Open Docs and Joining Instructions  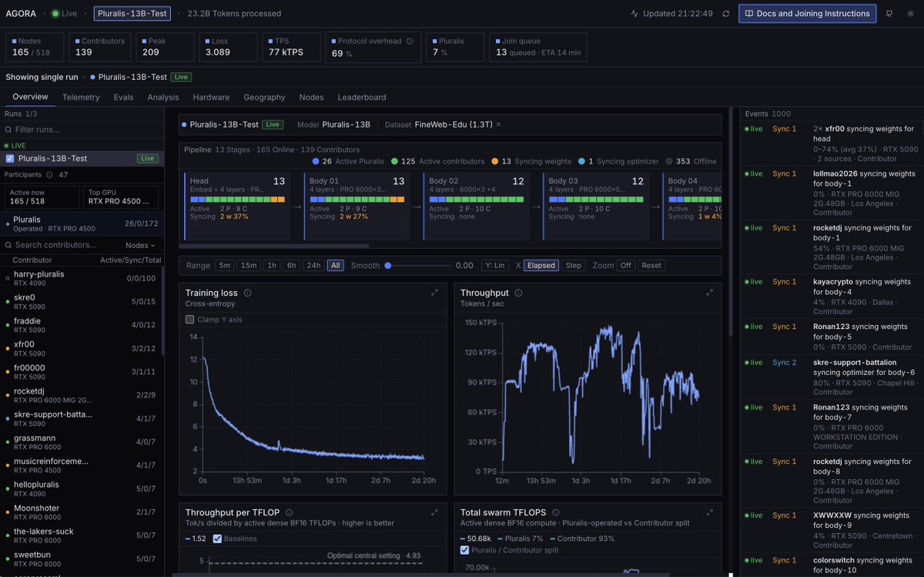(x=808, y=13)
